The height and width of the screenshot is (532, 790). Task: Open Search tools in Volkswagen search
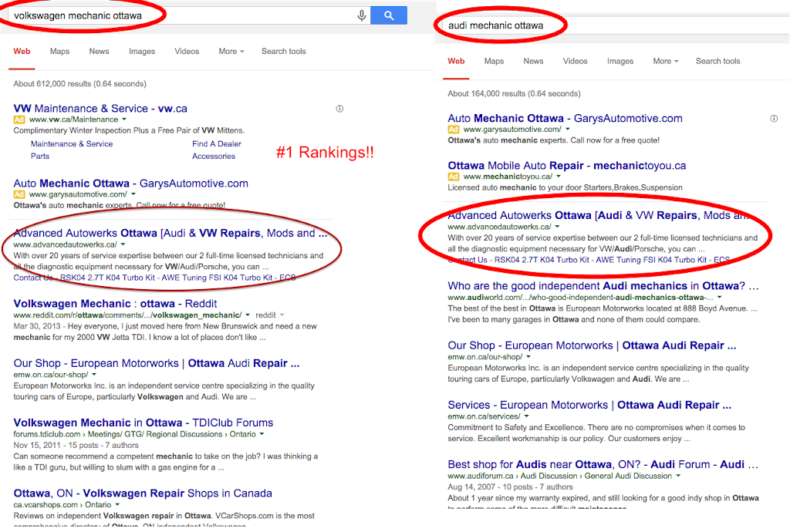284,52
